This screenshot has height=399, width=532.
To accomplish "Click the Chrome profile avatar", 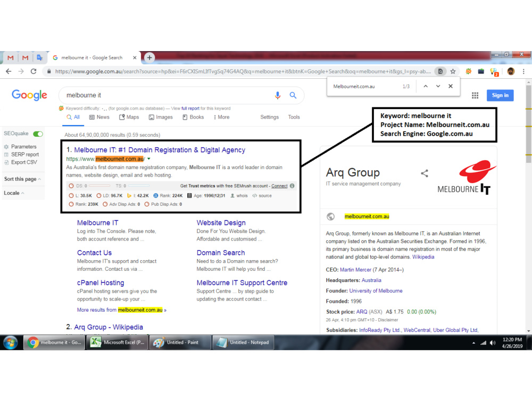I will [511, 71].
